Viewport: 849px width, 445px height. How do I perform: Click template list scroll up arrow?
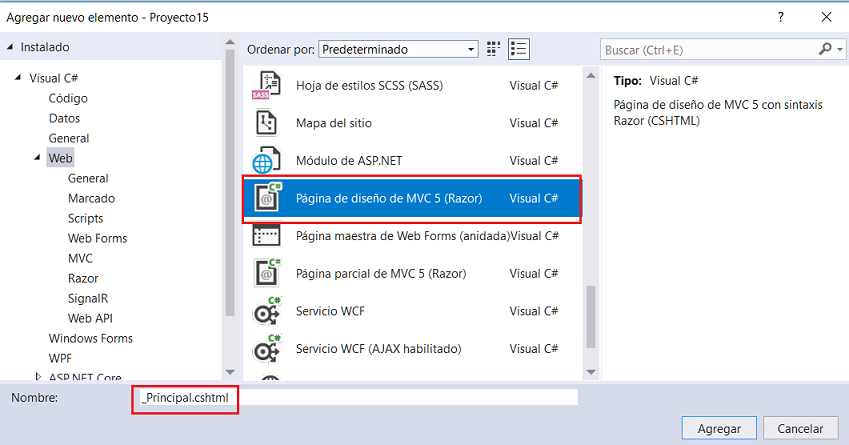point(591,76)
